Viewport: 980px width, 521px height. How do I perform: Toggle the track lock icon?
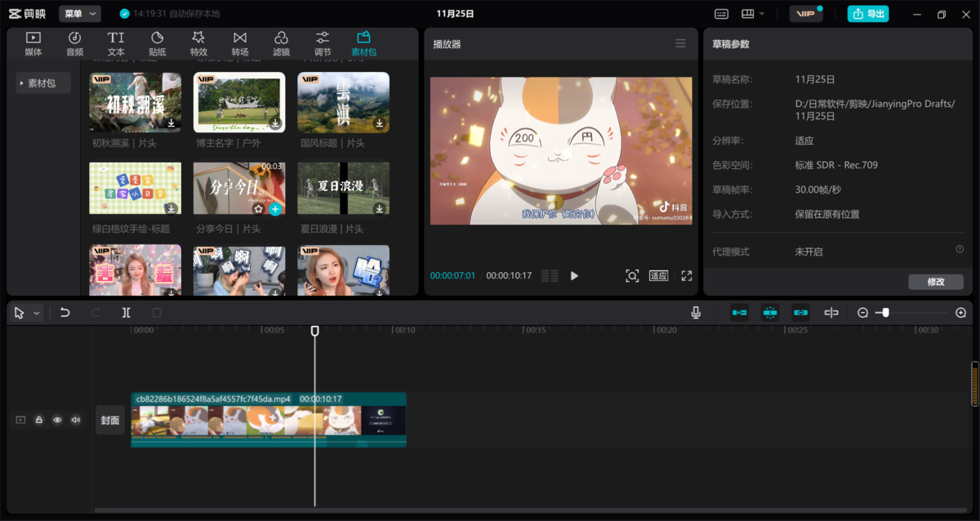tap(38, 420)
